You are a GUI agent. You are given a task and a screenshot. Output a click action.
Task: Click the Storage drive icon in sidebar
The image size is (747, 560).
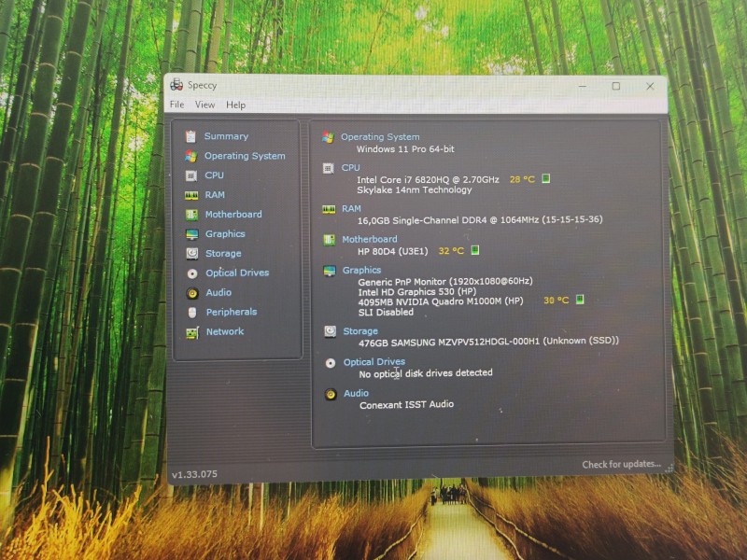click(x=192, y=253)
